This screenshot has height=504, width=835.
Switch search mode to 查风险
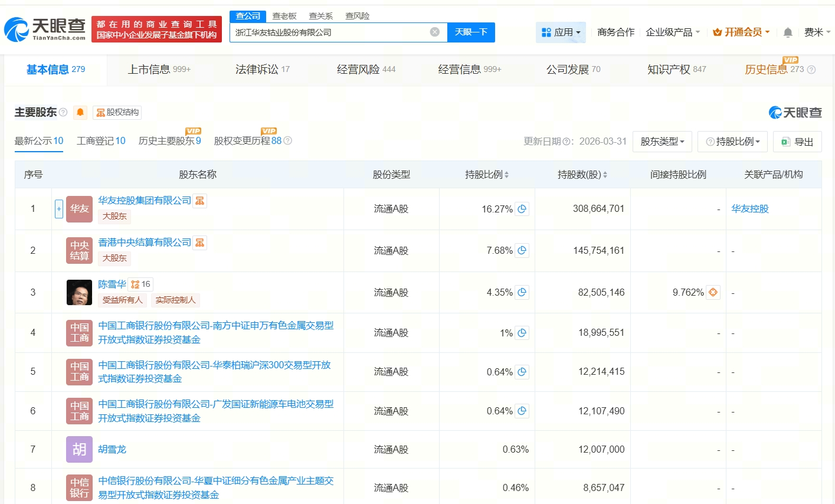pyautogui.click(x=358, y=16)
